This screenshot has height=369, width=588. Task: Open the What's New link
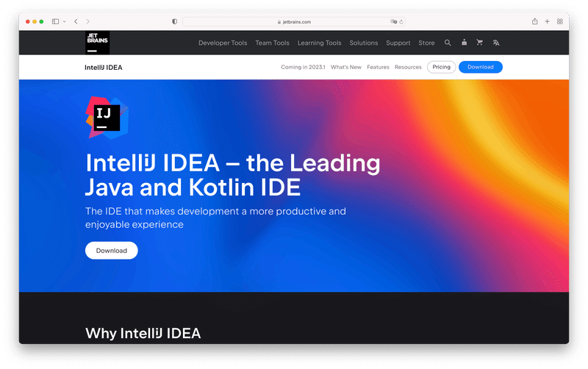346,67
